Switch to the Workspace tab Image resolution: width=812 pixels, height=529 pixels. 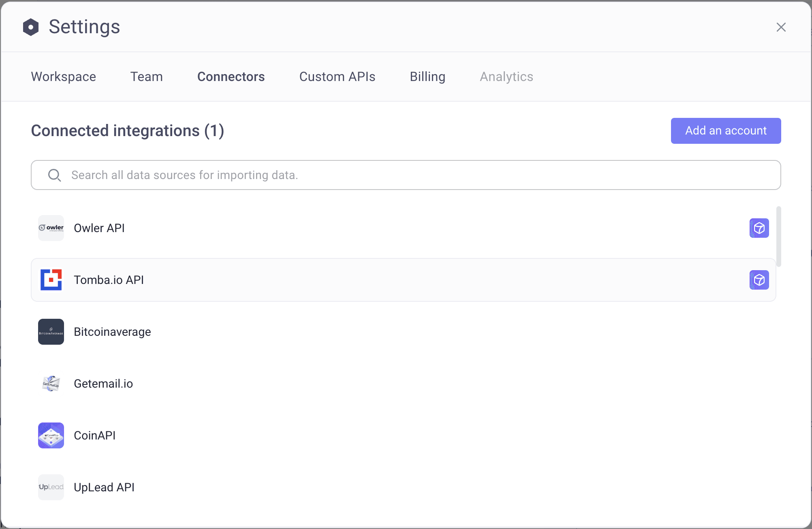point(63,77)
